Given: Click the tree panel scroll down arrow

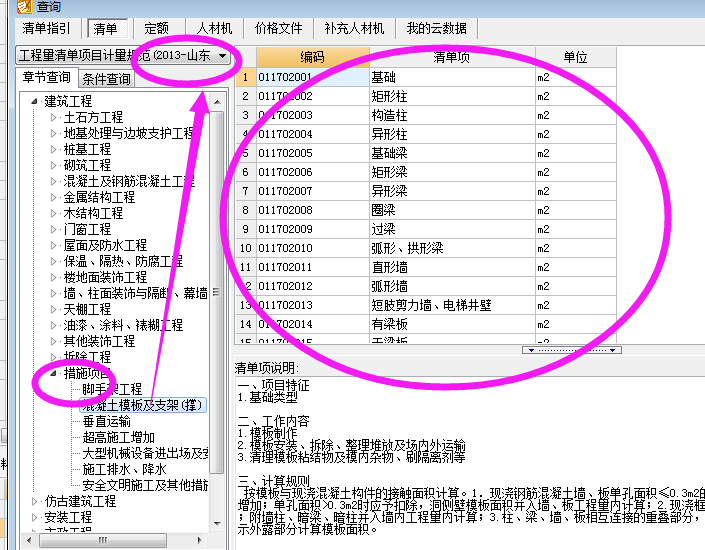Looking at the screenshot, I should point(217,523).
